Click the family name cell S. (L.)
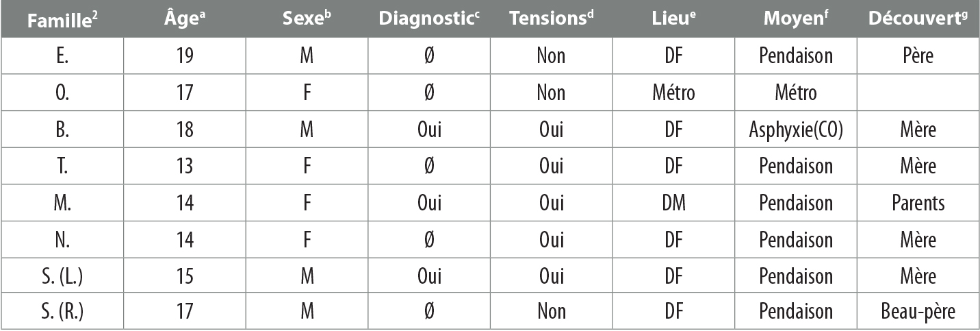 (61, 275)
